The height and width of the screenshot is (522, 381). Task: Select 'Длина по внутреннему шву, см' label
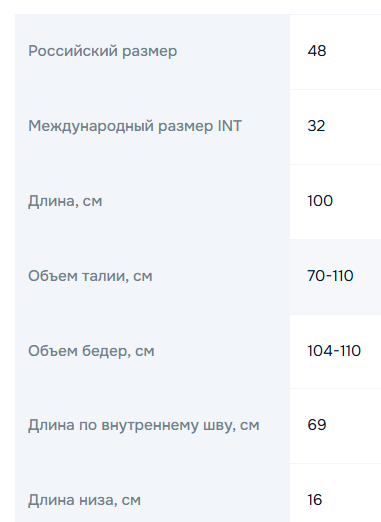(x=143, y=426)
